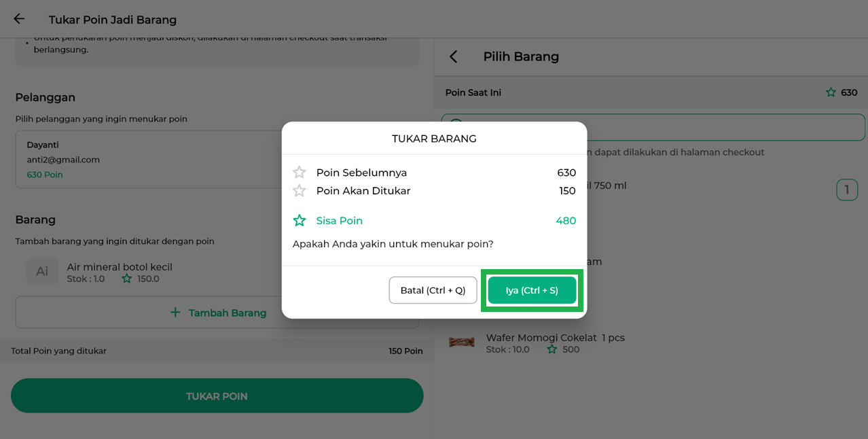The height and width of the screenshot is (439, 868).
Task: Select Wafer Momogi Cokelat 1 pcs item
Action: point(555,338)
